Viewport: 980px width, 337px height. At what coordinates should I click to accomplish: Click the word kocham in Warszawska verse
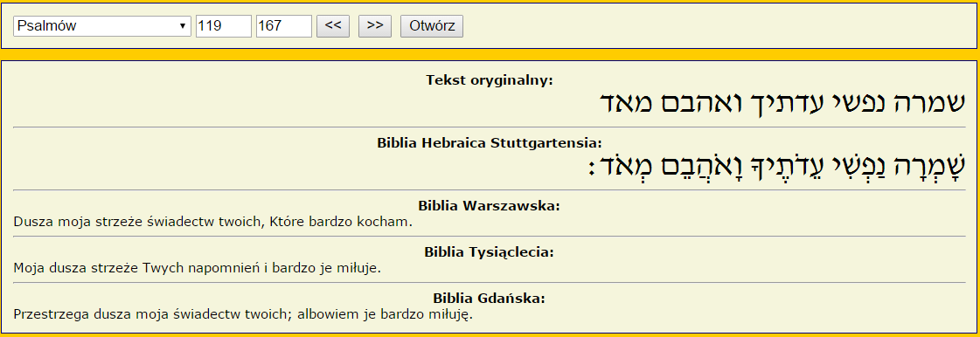pos(392,222)
